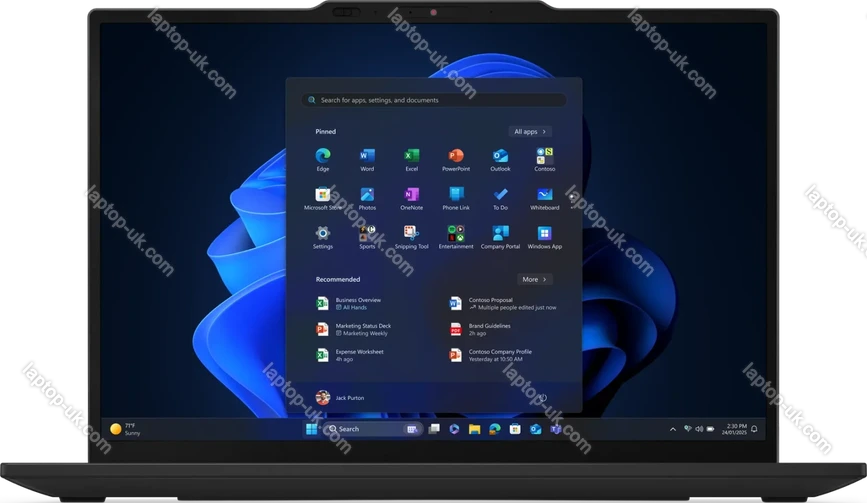
Task: Open the Contoso Proposal document
Action: (490, 303)
